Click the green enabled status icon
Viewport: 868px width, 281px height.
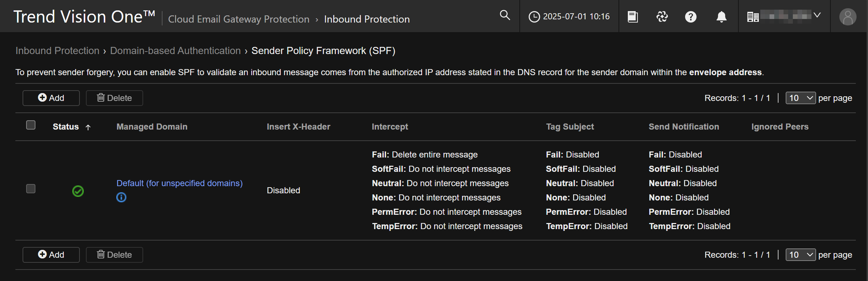click(x=78, y=191)
